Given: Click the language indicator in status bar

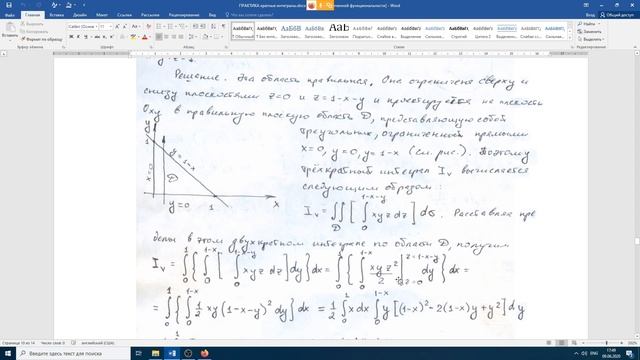Looking at the screenshot, I should [x=98, y=343].
